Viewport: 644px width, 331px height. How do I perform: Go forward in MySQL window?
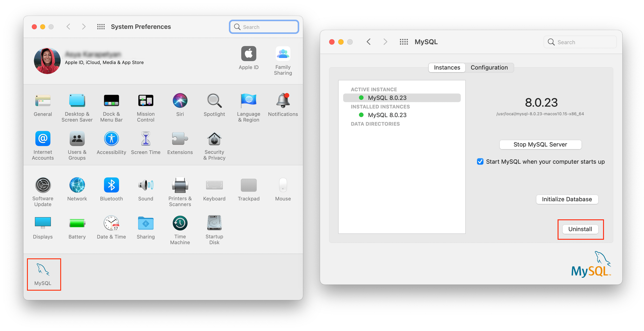click(385, 42)
